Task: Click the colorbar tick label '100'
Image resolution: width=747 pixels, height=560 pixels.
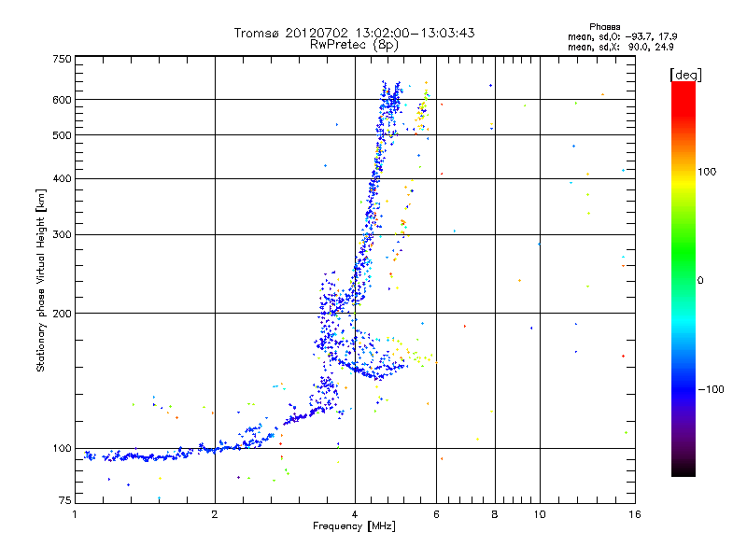Action: pos(707,172)
